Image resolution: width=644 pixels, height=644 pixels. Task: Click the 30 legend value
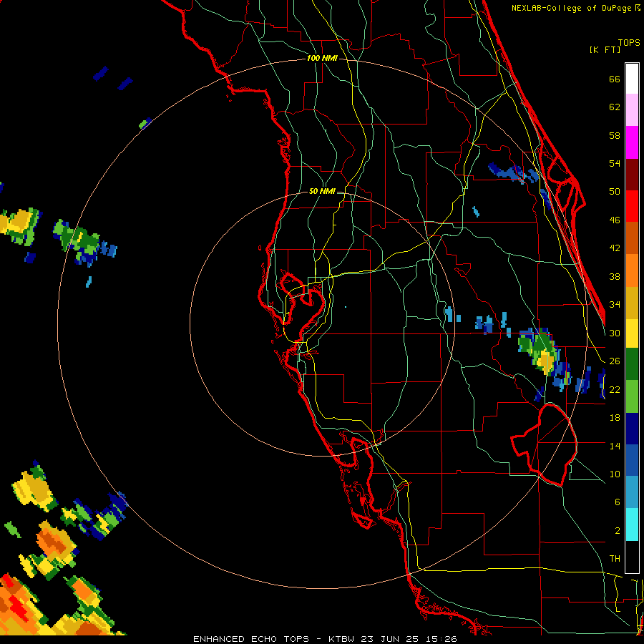coord(615,333)
